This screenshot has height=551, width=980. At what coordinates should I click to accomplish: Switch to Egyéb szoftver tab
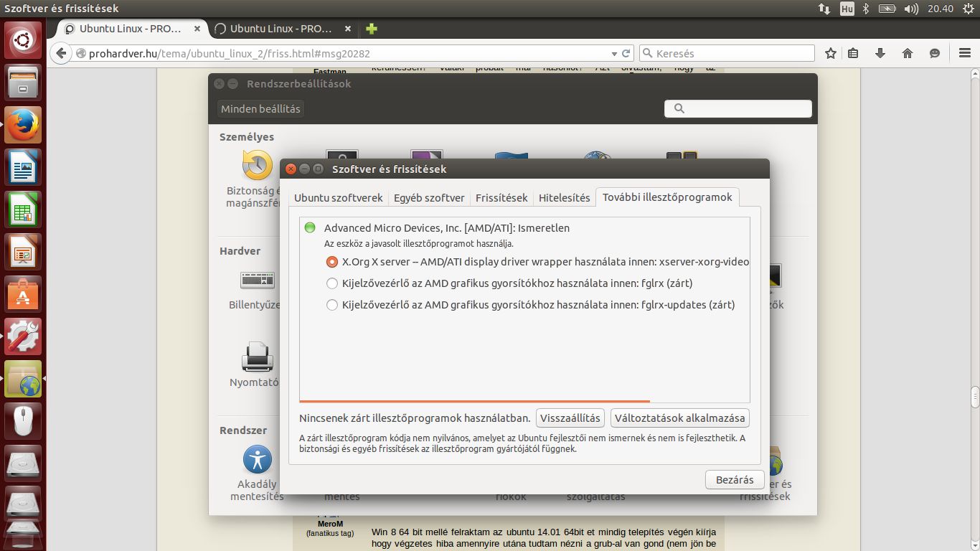[x=429, y=198]
